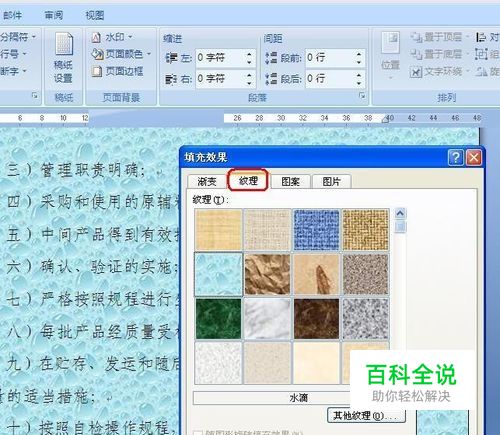The width and height of the screenshot is (500, 435).
Task: Switch to the 渐变 gradient tab
Action: coord(207,182)
